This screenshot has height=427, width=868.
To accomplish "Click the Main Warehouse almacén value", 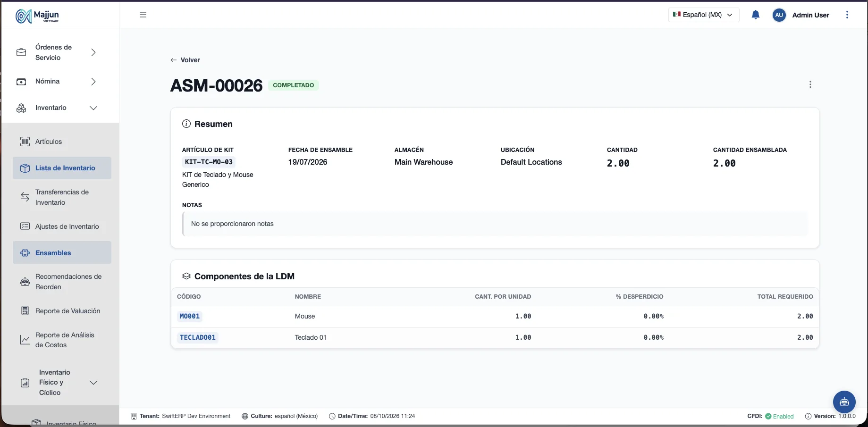I will coord(423,162).
